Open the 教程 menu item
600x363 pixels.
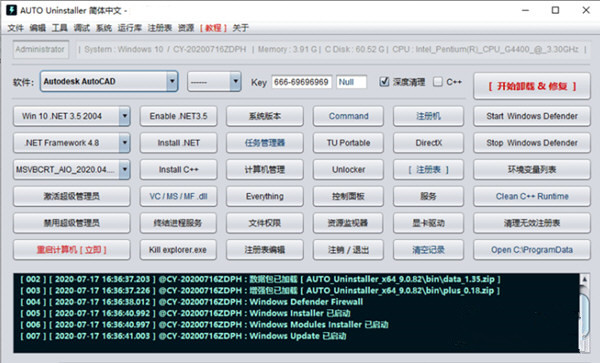(213, 28)
